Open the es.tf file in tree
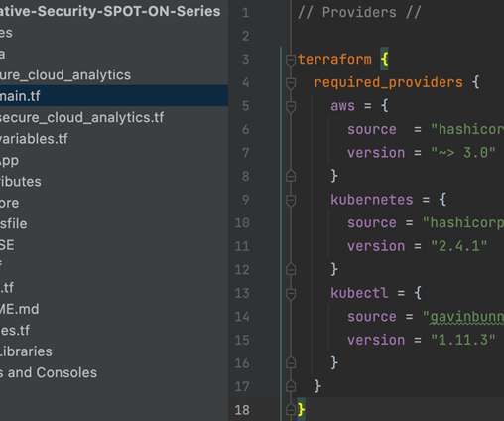The height and width of the screenshot is (421, 504). tap(15, 330)
